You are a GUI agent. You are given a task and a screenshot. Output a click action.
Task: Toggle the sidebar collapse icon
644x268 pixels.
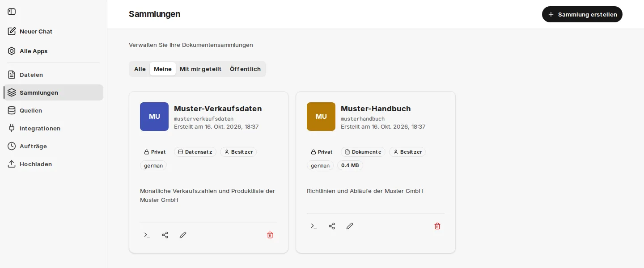pos(12,12)
